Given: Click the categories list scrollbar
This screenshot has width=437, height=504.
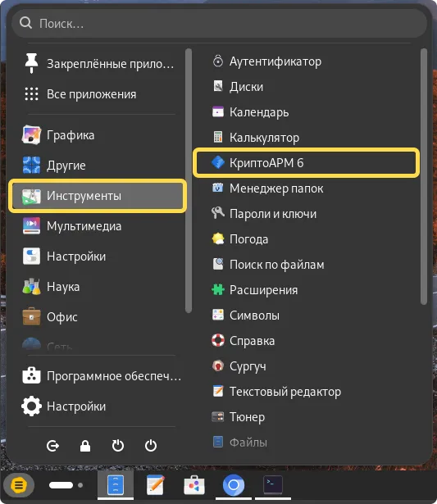Looking at the screenshot, I should pyautogui.click(x=189, y=180).
